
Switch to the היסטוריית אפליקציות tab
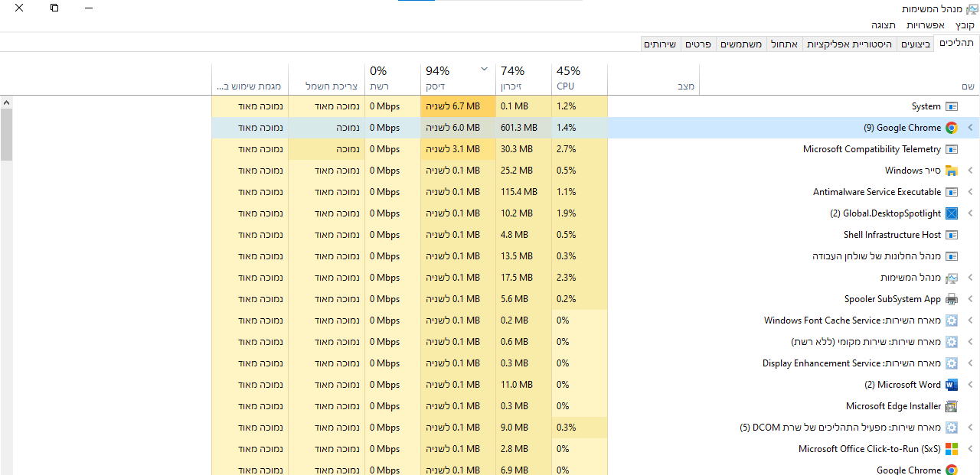click(849, 44)
